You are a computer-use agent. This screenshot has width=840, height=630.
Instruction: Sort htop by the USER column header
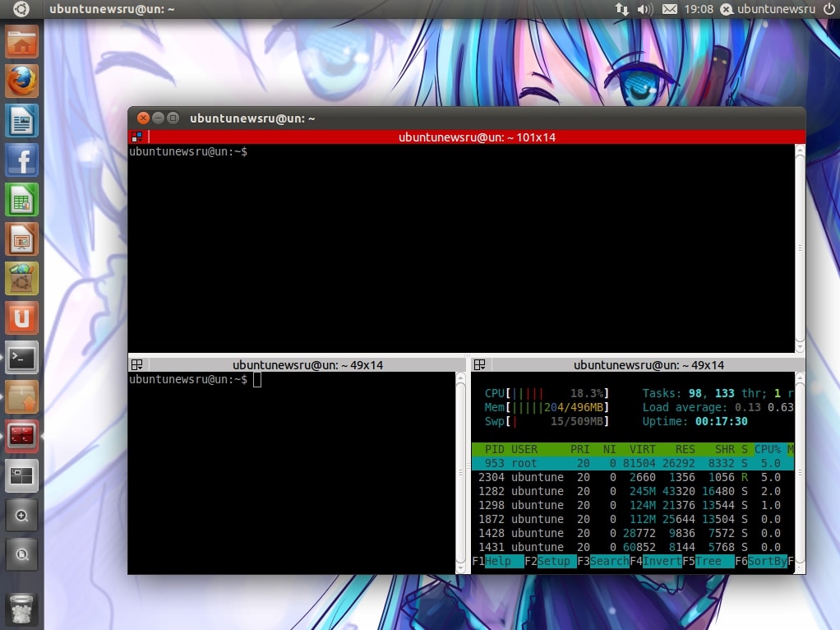coord(524,449)
